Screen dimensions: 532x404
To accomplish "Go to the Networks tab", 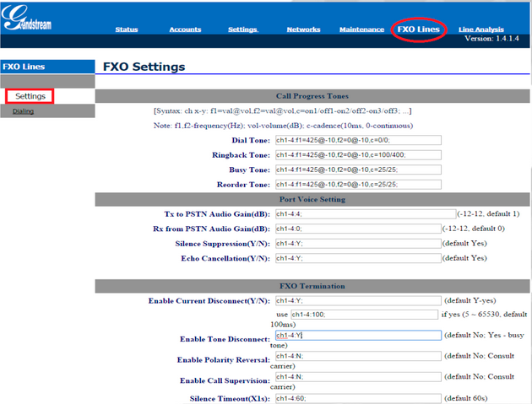I will point(303,30).
